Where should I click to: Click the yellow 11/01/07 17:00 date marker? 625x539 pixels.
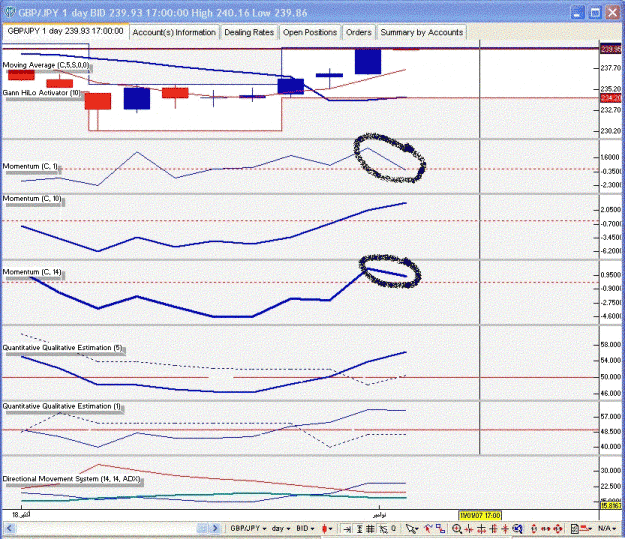click(480, 515)
